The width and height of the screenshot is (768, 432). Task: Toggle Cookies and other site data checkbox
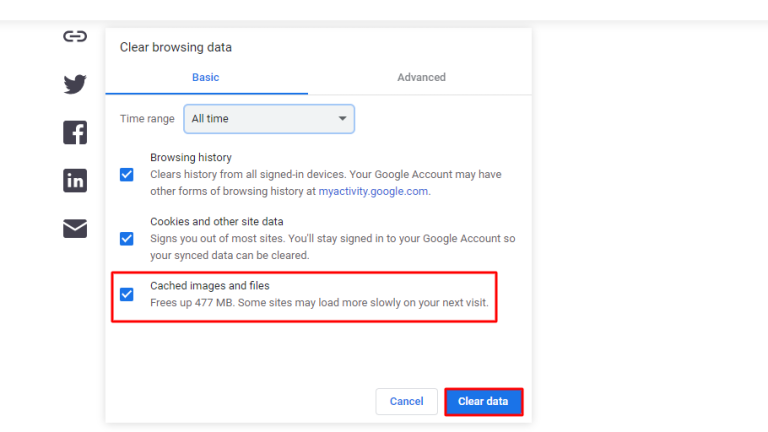(x=126, y=239)
